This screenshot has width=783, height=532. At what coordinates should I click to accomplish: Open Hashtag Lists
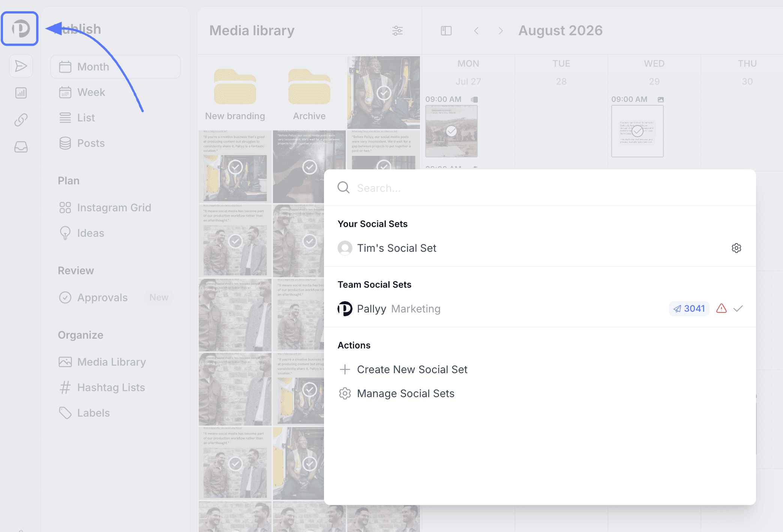point(115,387)
